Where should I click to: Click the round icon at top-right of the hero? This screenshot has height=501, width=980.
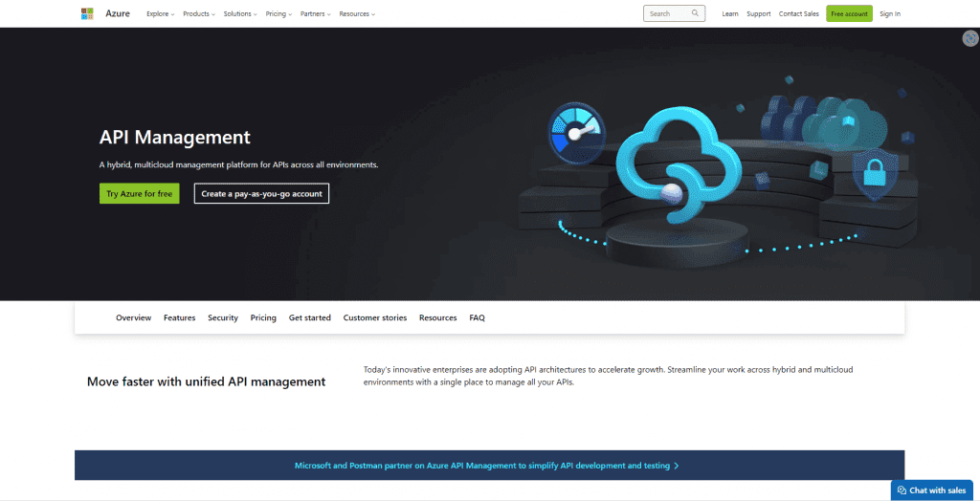[970, 38]
